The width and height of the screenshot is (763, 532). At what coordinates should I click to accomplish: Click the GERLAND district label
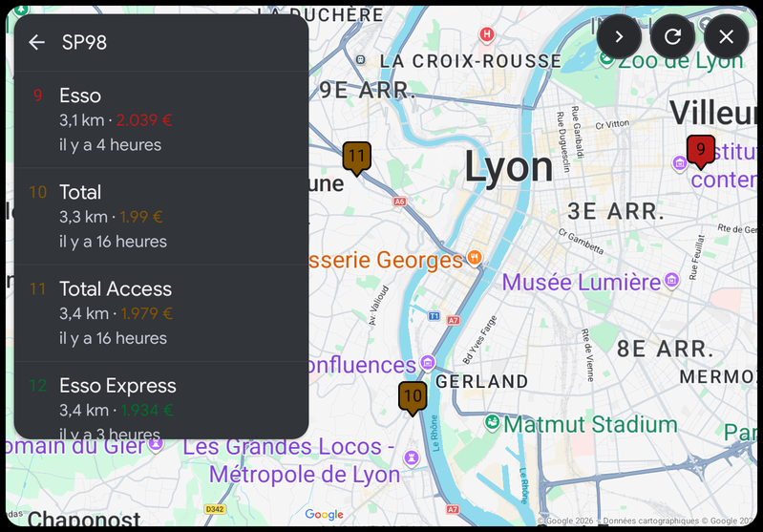481,382
